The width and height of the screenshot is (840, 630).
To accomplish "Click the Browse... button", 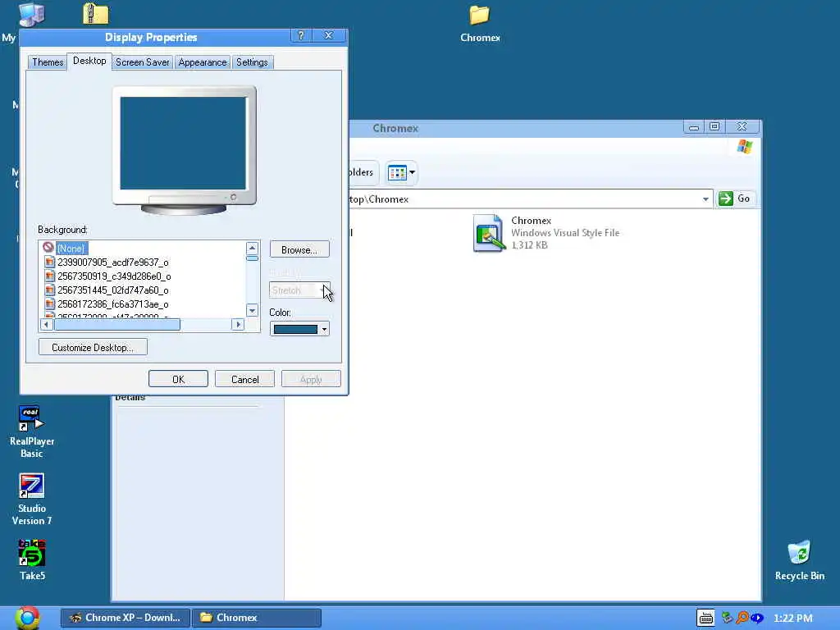I will (299, 249).
